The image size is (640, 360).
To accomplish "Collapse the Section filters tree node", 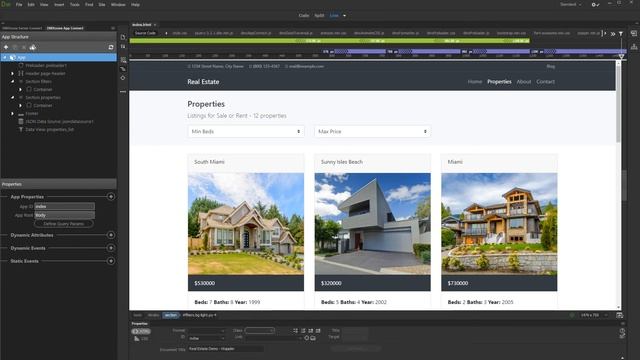I will click(x=12, y=82).
